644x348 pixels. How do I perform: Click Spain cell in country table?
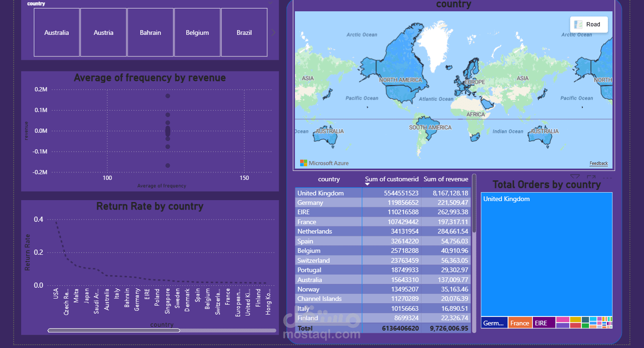[x=328, y=241]
